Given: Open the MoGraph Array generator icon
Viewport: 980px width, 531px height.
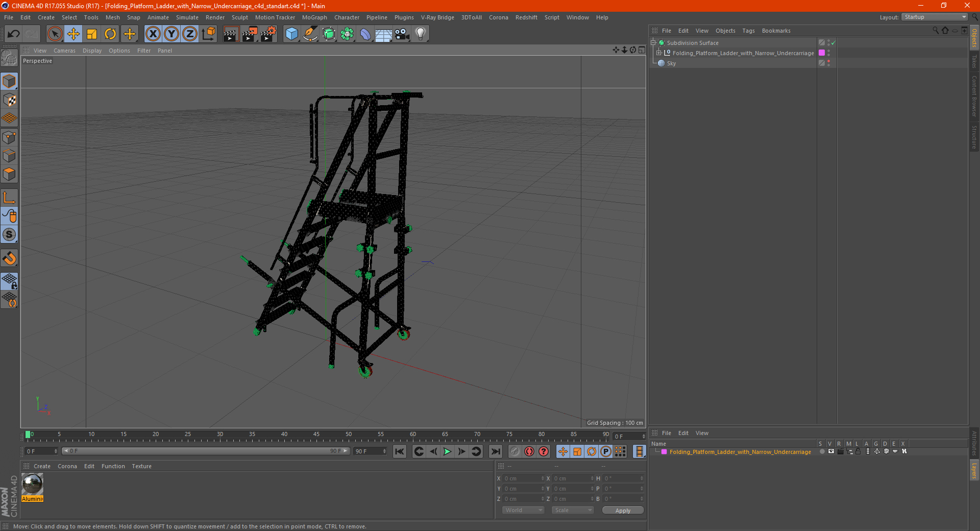Looking at the screenshot, I should [x=347, y=34].
